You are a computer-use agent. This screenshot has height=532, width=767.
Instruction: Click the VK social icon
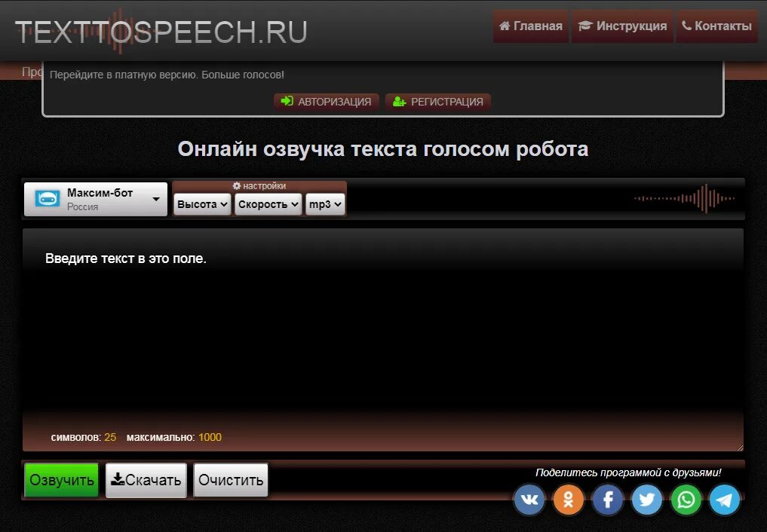(529, 499)
